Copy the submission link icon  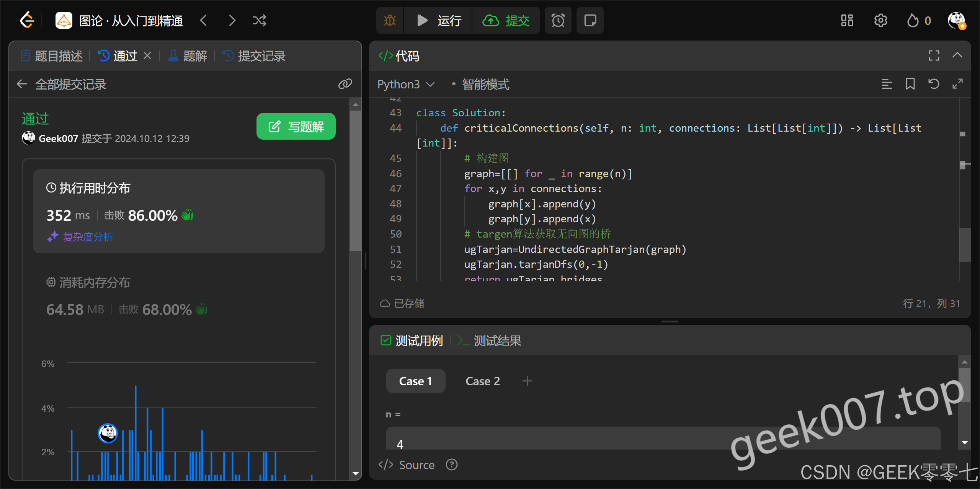[x=345, y=84]
